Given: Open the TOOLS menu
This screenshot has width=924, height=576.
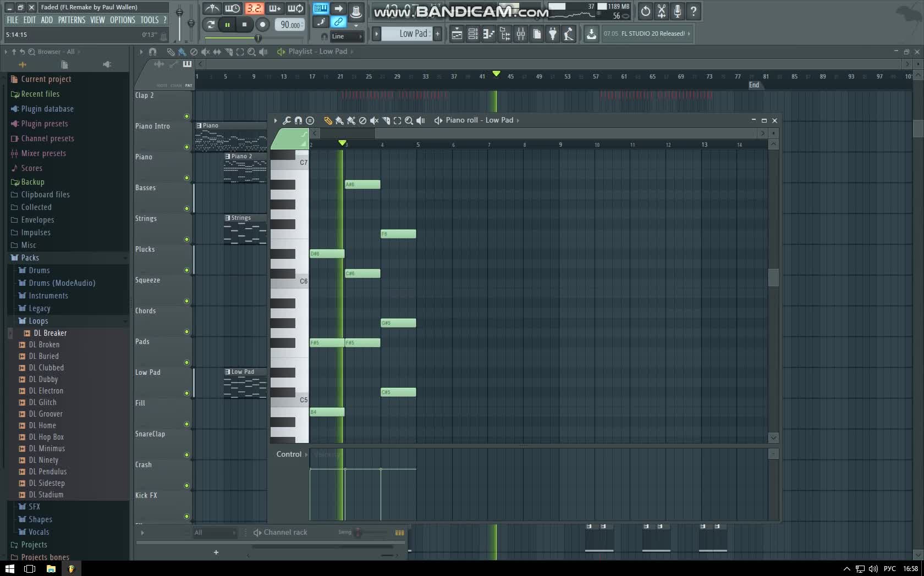Looking at the screenshot, I should point(149,20).
